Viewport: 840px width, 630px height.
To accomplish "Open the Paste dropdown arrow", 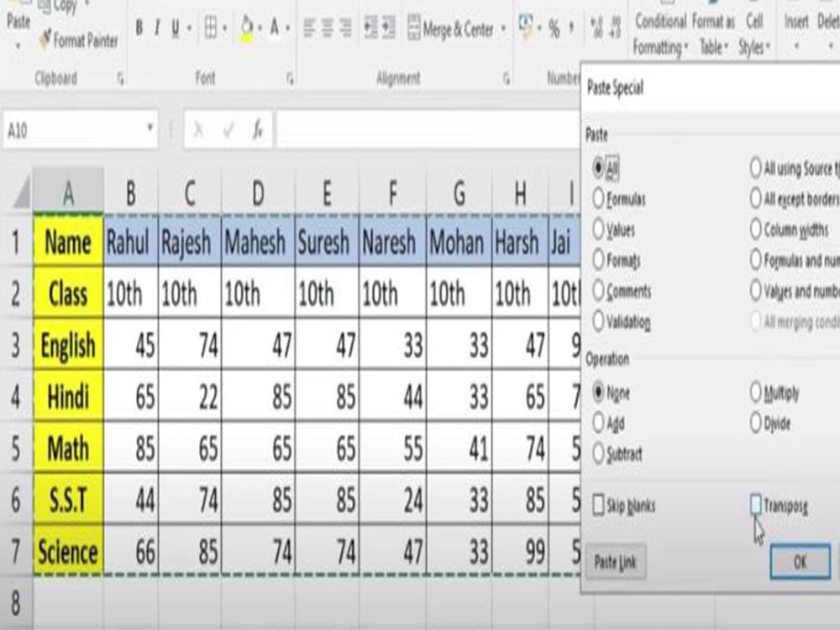I will point(18,45).
